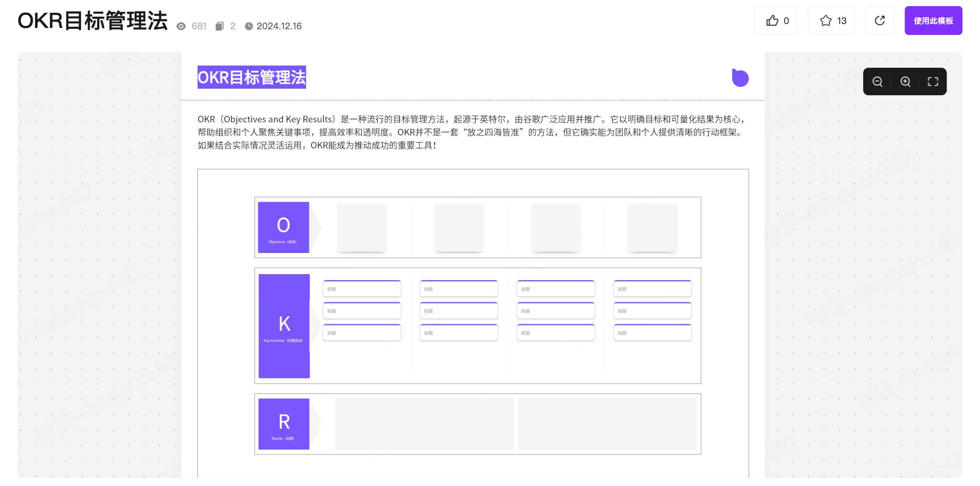Click the purple K Key Activities block

pyautogui.click(x=284, y=326)
